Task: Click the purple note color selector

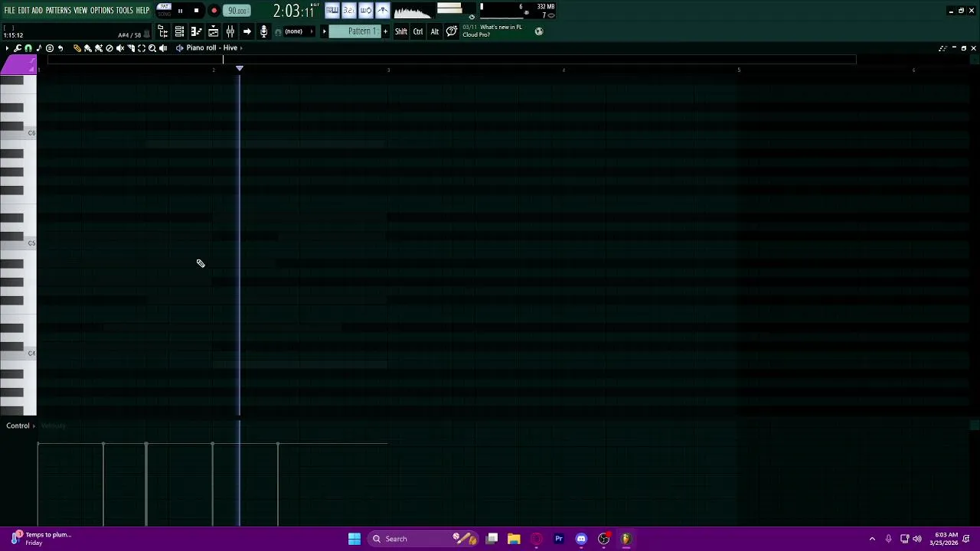Action: pyautogui.click(x=18, y=66)
